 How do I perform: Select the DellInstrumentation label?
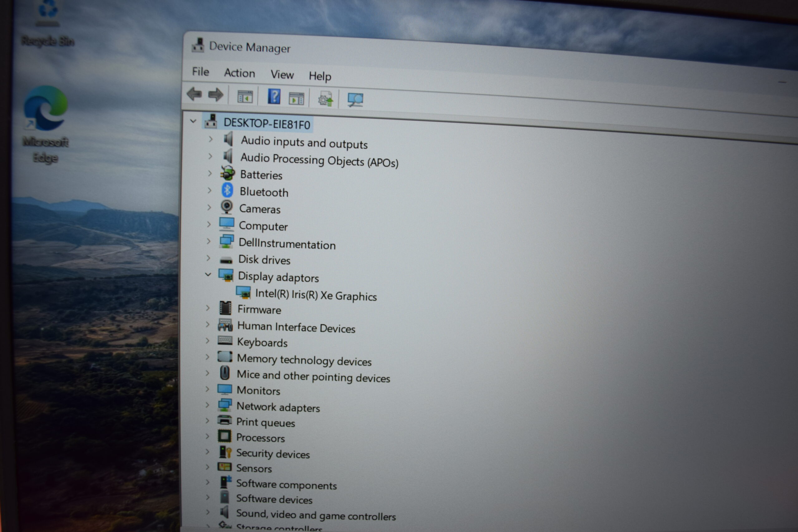[287, 244]
